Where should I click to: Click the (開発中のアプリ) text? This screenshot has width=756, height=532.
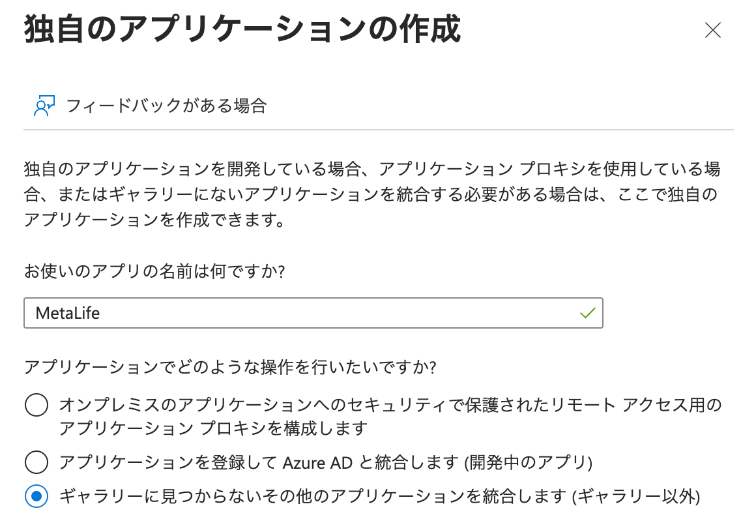tap(528, 463)
